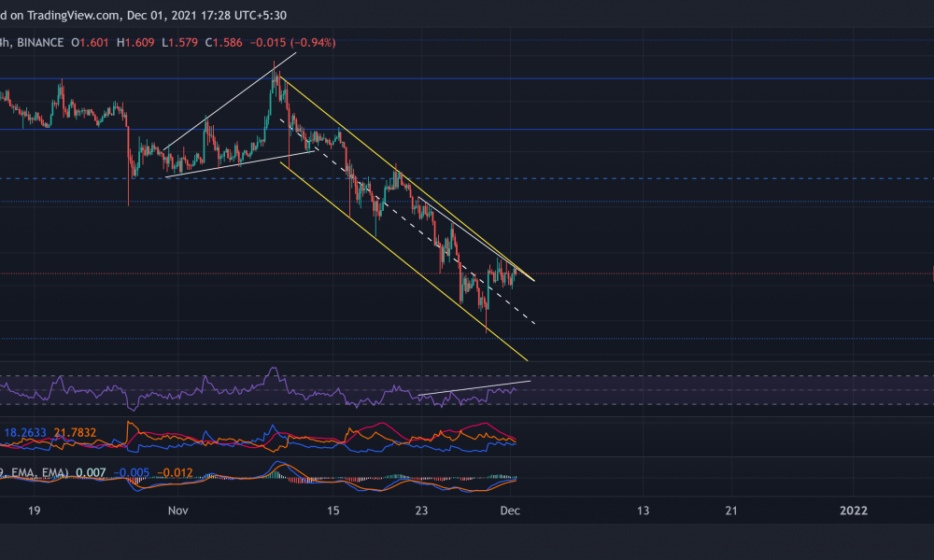934x560 pixels.
Task: Click the '2022' year label on the time axis
Action: pyautogui.click(x=854, y=511)
